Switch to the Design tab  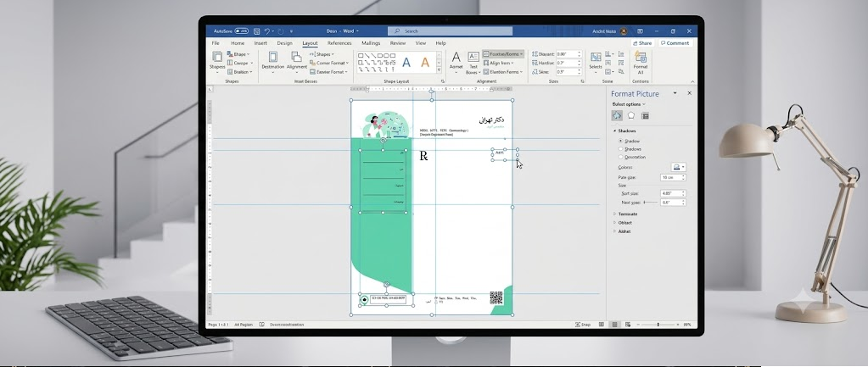[x=284, y=43]
